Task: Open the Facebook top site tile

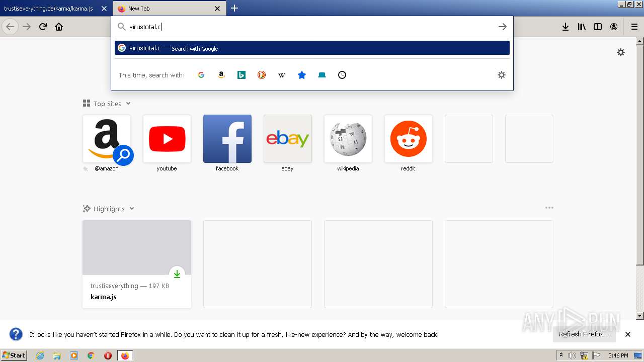Action: click(x=227, y=139)
